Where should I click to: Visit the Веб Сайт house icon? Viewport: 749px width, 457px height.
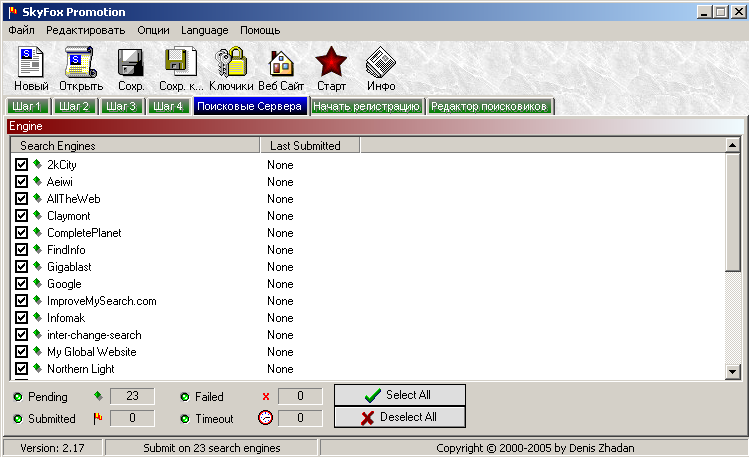tap(281, 63)
